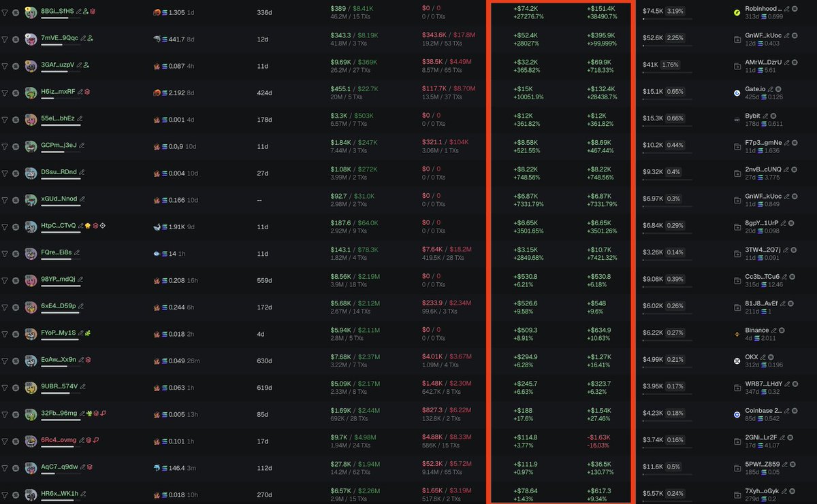817x504 pixels.
Task: Click the red hook icon beside 6Rc4...ovmg
Action: point(96,439)
